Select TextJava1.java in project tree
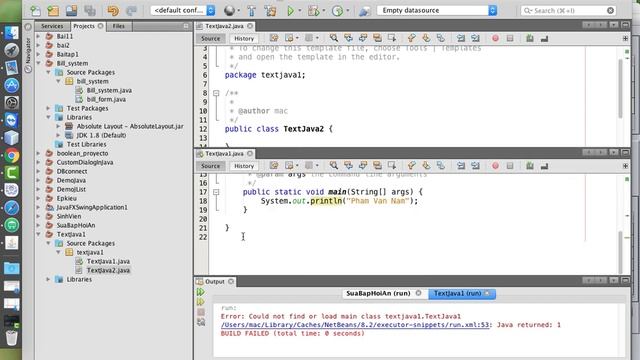This screenshot has height=360, width=640. click(108, 261)
